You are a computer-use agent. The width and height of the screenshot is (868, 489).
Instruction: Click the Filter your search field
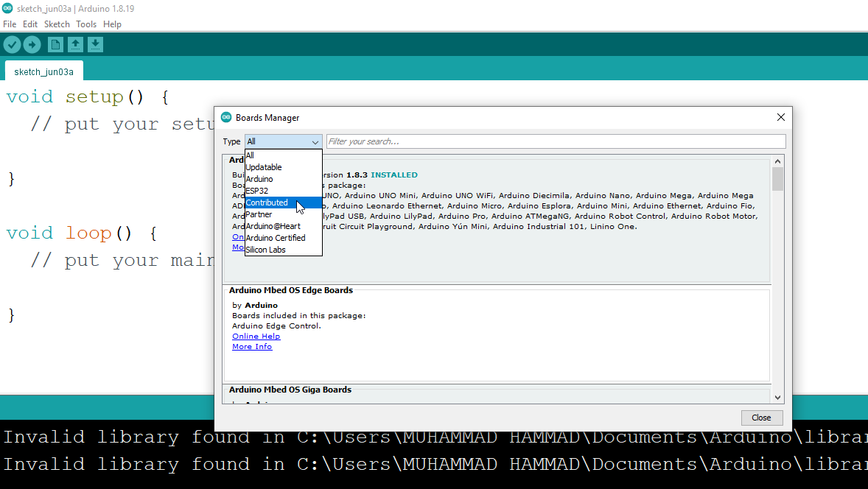click(x=556, y=141)
